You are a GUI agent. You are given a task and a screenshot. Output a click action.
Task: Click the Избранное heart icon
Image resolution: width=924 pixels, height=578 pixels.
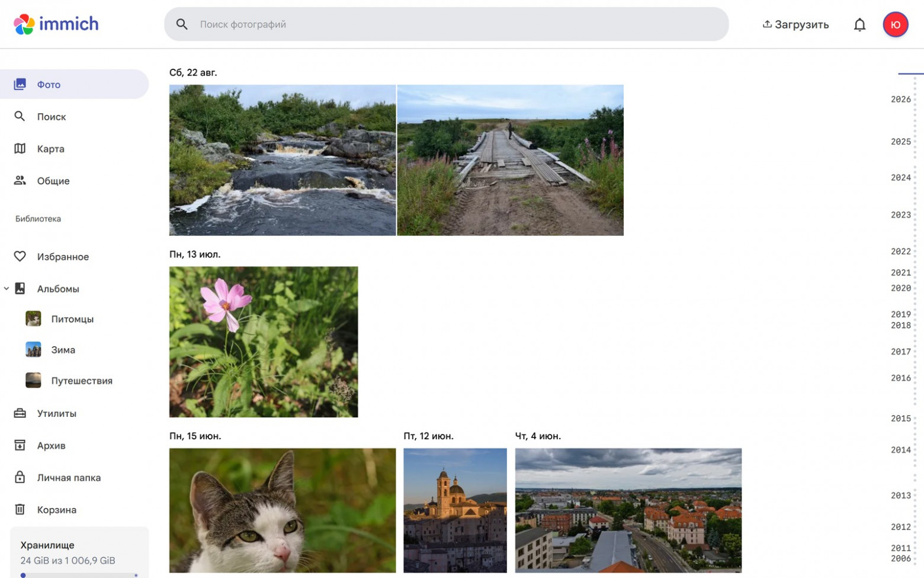[20, 256]
